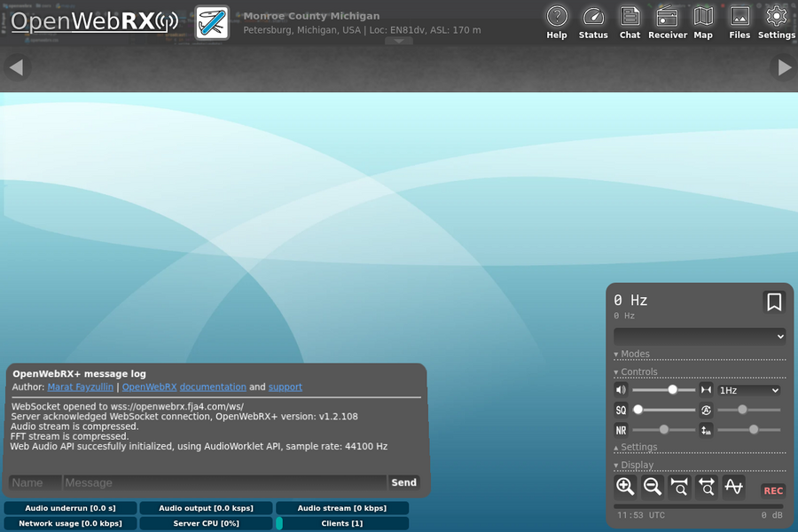Image resolution: width=798 pixels, height=532 pixels.
Task: Open the 1Hz tuning step dropdown
Action: pos(748,390)
